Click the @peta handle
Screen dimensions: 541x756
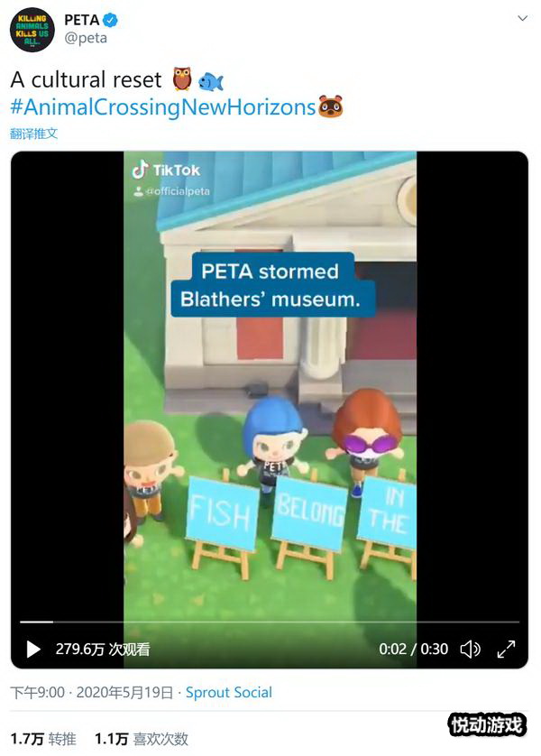click(x=86, y=38)
